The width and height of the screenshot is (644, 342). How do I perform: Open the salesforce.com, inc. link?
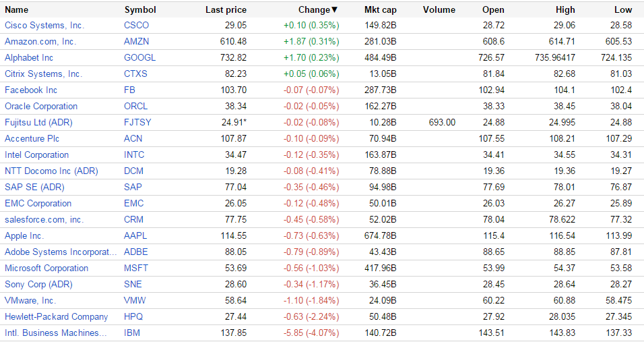click(x=44, y=219)
